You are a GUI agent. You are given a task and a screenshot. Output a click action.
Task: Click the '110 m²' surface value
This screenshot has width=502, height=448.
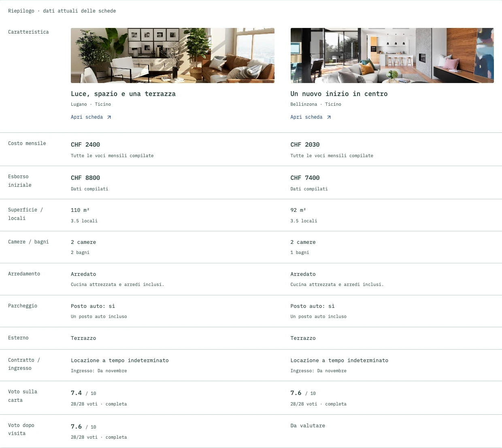tap(80, 210)
